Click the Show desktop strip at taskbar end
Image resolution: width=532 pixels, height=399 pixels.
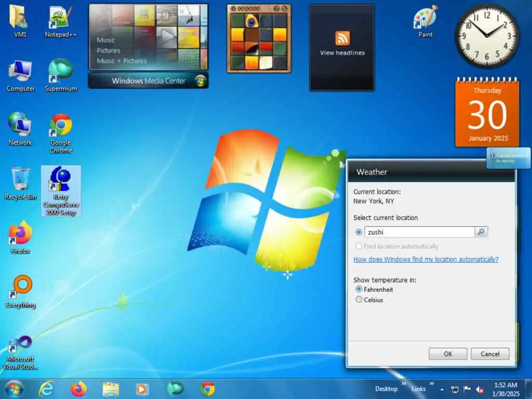pos(528,389)
